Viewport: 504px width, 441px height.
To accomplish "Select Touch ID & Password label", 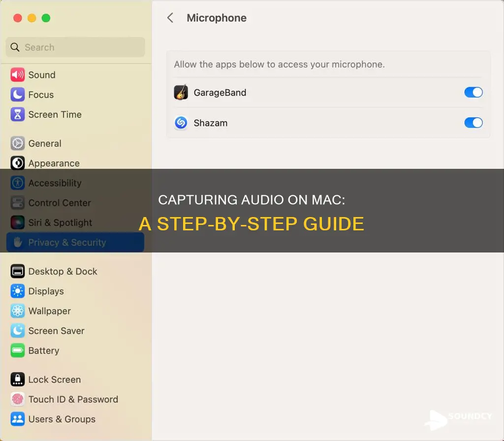I will click(x=73, y=399).
